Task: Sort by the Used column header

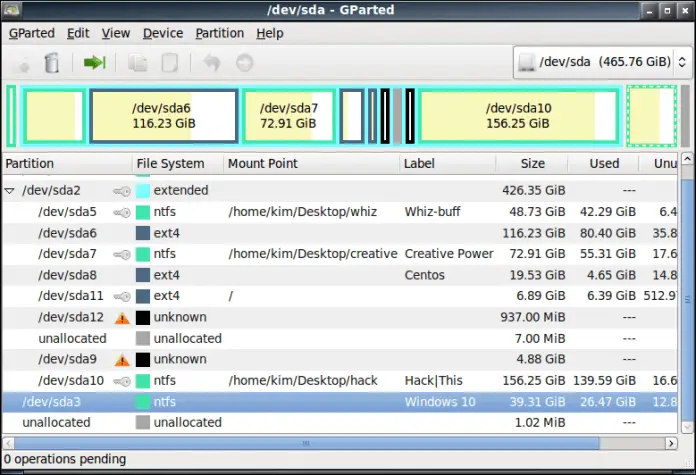Action: click(x=604, y=163)
